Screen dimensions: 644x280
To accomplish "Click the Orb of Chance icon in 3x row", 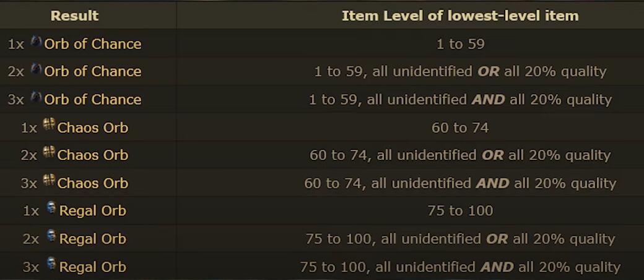I will click(x=36, y=98).
